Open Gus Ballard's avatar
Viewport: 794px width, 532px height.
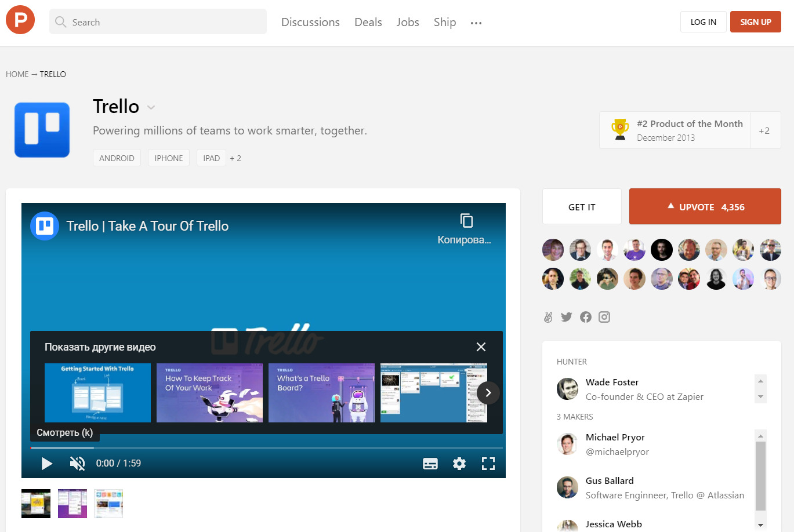568,487
